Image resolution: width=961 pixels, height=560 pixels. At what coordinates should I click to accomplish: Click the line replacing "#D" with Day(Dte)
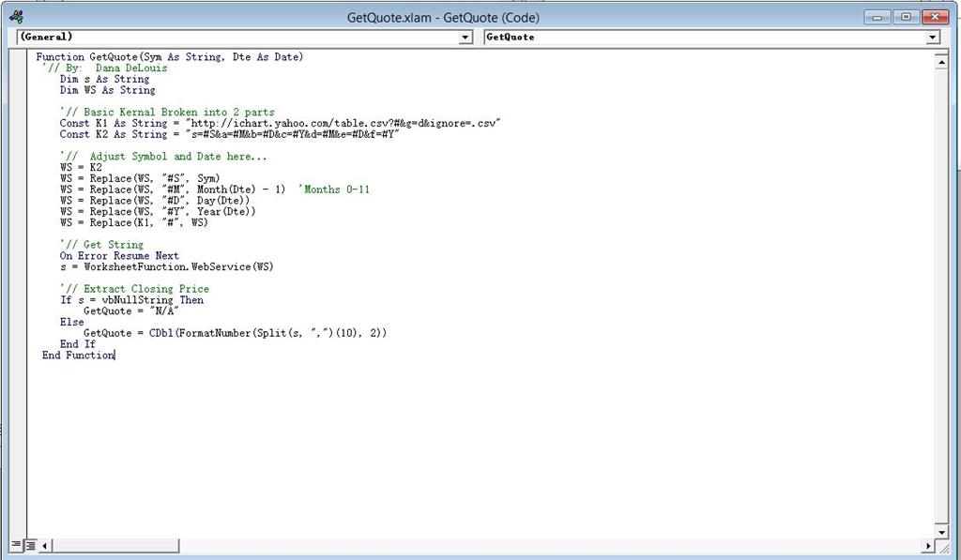tap(155, 201)
